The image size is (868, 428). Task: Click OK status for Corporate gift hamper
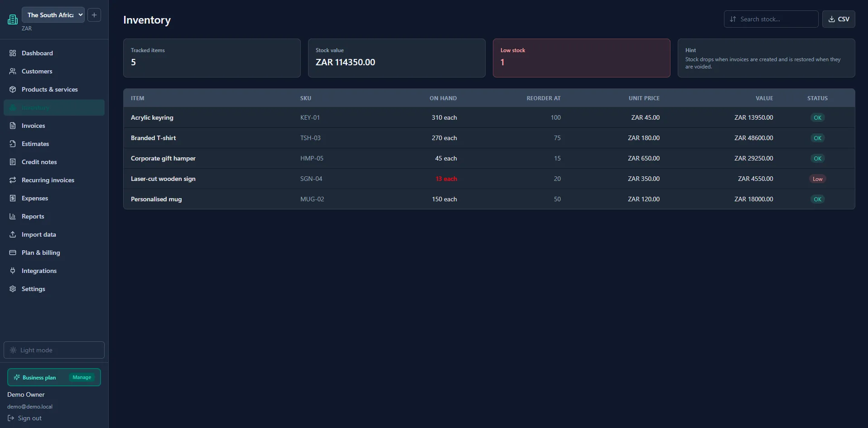[817, 158]
